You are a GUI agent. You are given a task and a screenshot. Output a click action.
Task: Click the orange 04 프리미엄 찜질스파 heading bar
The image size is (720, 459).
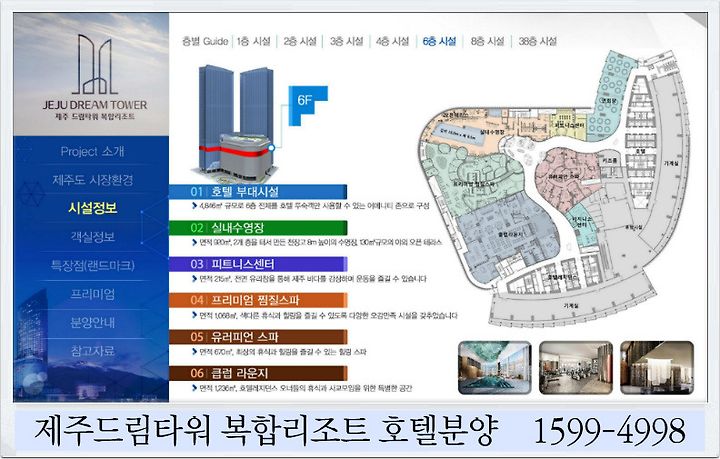(x=258, y=300)
